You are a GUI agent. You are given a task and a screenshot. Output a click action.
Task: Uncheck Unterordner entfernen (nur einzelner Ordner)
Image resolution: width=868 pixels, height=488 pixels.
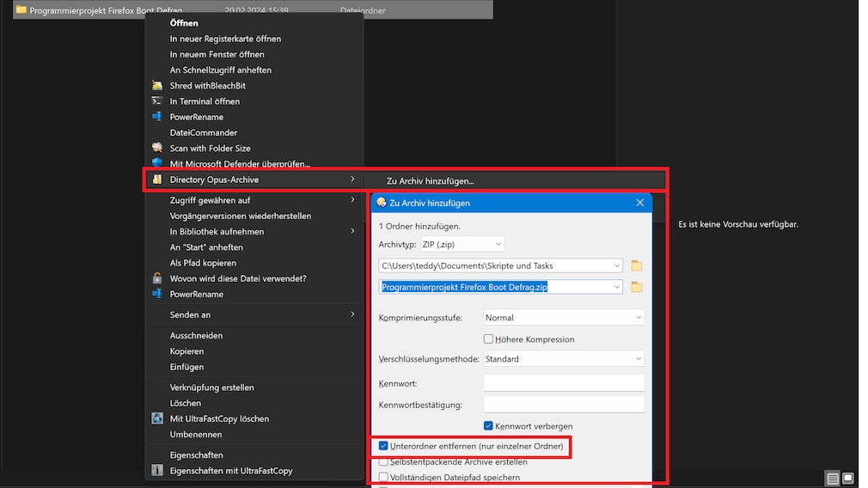383,445
